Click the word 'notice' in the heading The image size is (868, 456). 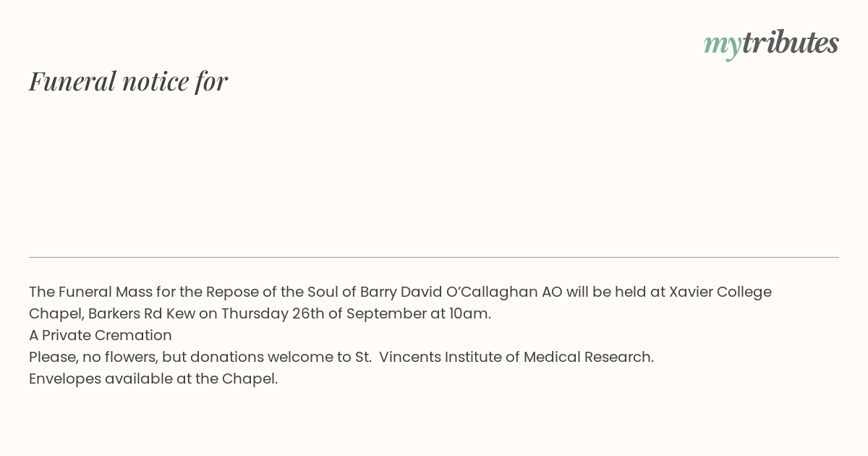tap(156, 81)
